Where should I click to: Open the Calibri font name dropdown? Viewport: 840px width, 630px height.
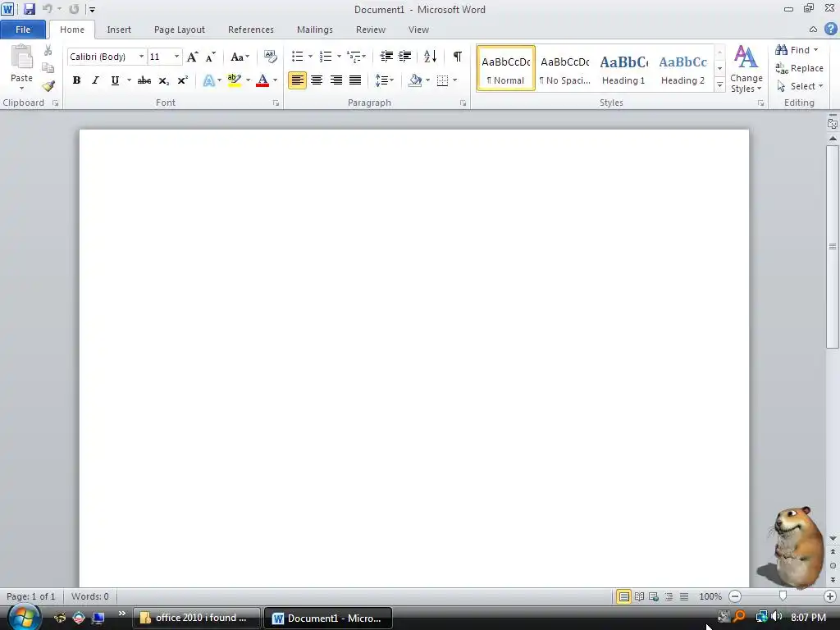click(141, 57)
